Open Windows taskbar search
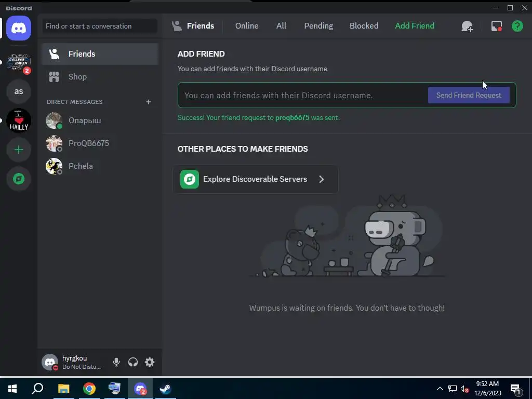This screenshot has height=399, width=532. point(37,389)
